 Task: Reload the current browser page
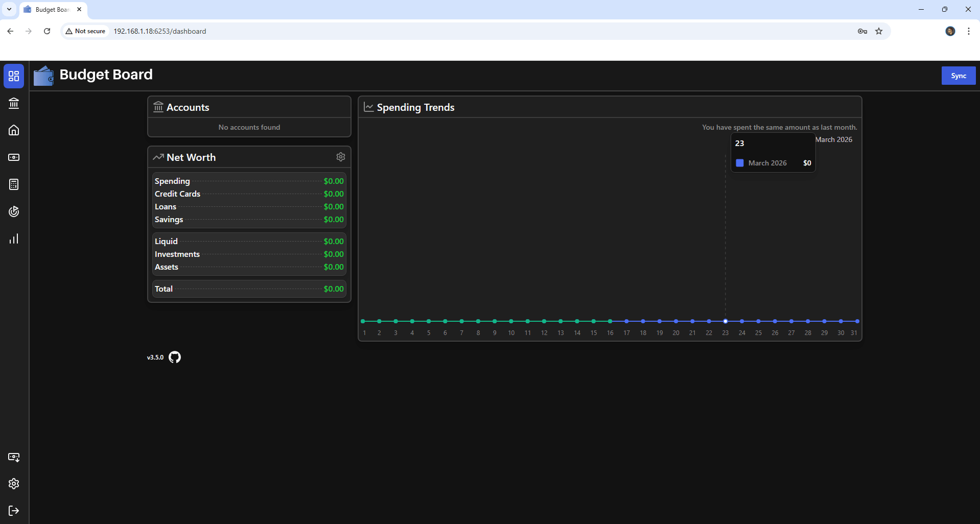pyautogui.click(x=47, y=31)
